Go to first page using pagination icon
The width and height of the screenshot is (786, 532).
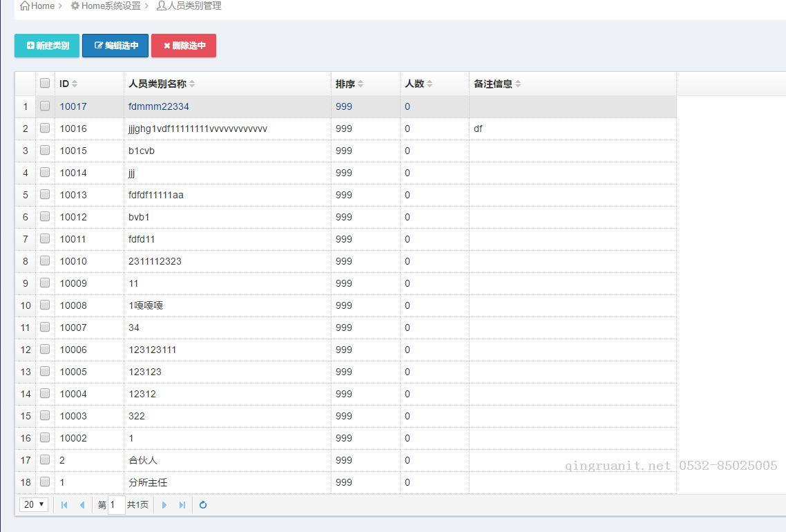pyautogui.click(x=64, y=505)
